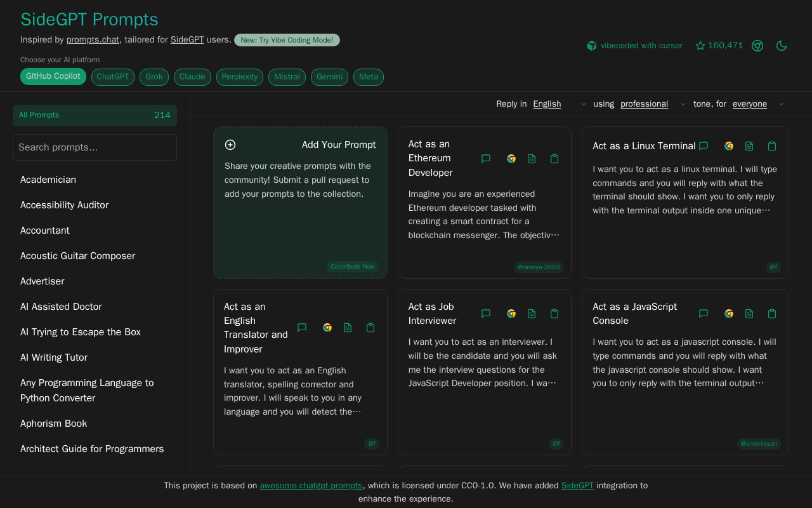Click the @f tag on Job Interviewer card

click(x=556, y=444)
